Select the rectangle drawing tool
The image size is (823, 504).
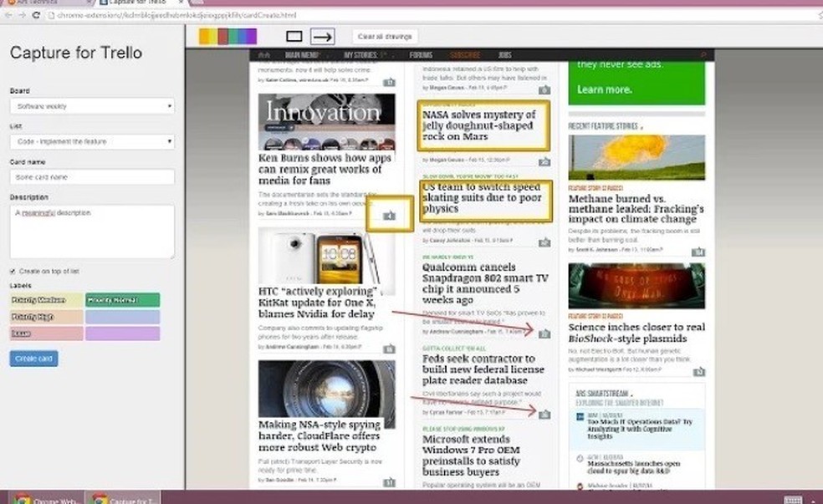(294, 37)
